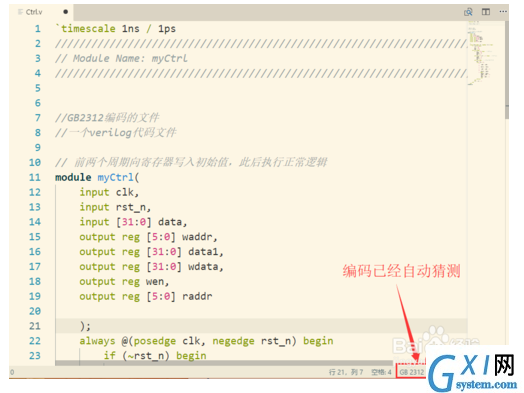Click 'raddr' on line 19
Image resolution: width=524 pixels, height=393 pixels.
[197, 296]
